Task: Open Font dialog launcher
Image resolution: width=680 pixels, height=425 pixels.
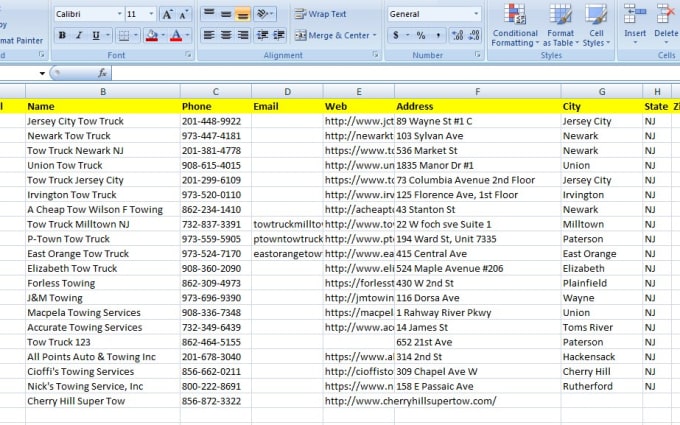Action: pyautogui.click(x=188, y=55)
